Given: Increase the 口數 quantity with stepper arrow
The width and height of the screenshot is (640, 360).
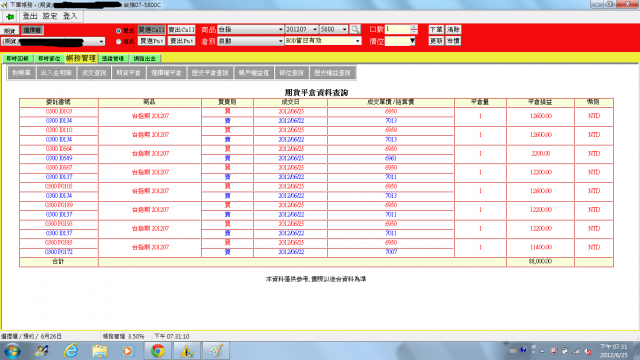Looking at the screenshot, I should click(x=414, y=27).
